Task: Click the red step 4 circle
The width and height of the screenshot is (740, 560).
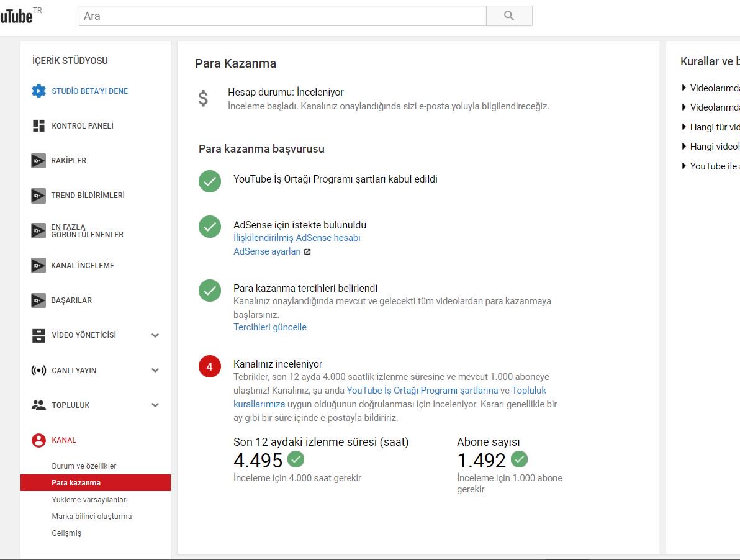Action: [x=210, y=366]
